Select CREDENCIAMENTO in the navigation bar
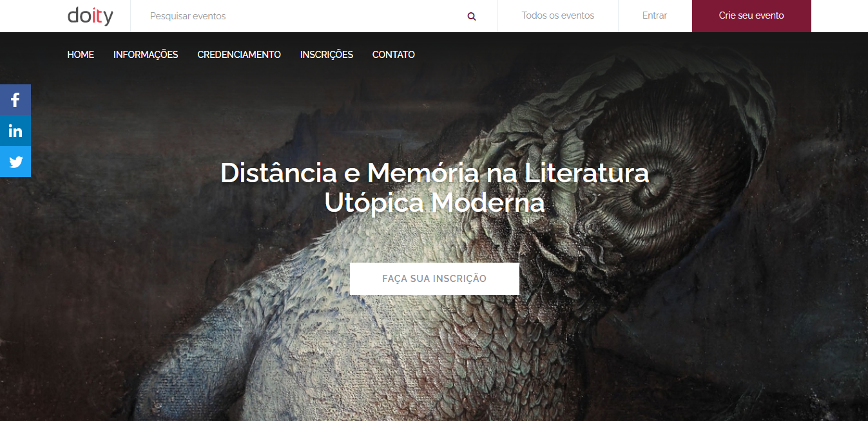The width and height of the screenshot is (868, 421). (x=239, y=55)
